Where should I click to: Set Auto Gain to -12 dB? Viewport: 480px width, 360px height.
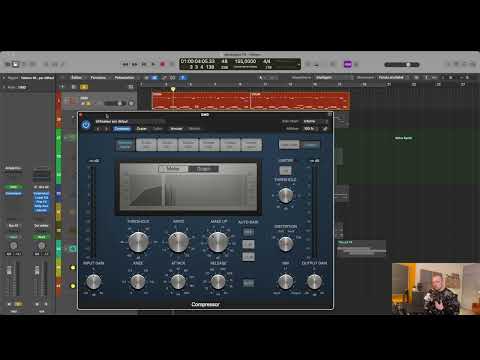pyautogui.click(x=248, y=256)
